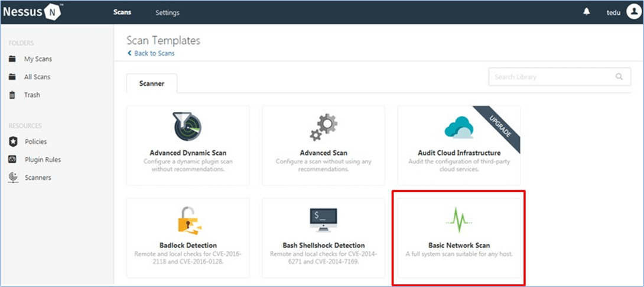Open Scanners in the sidebar

(x=38, y=178)
